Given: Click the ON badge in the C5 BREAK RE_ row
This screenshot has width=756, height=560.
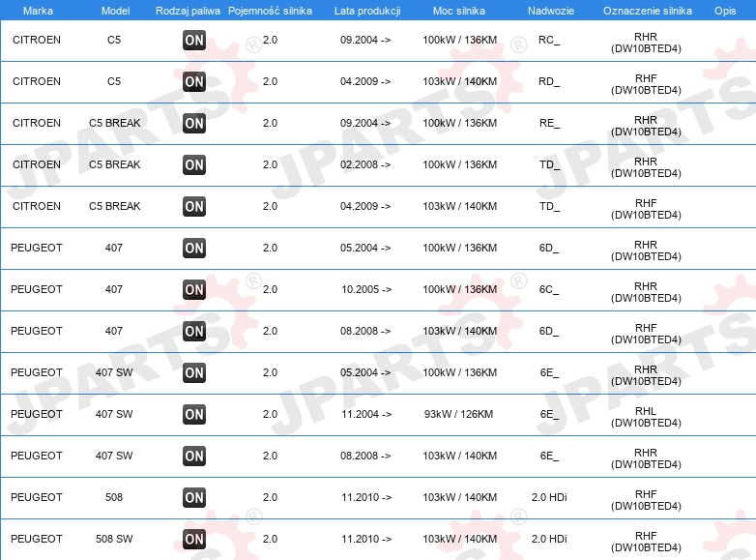Looking at the screenshot, I should pyautogui.click(x=194, y=123).
